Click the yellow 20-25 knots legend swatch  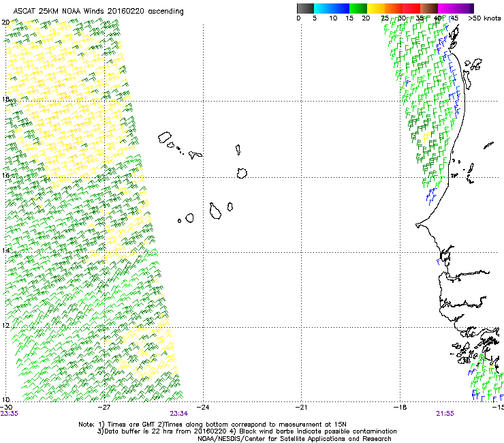[x=376, y=8]
